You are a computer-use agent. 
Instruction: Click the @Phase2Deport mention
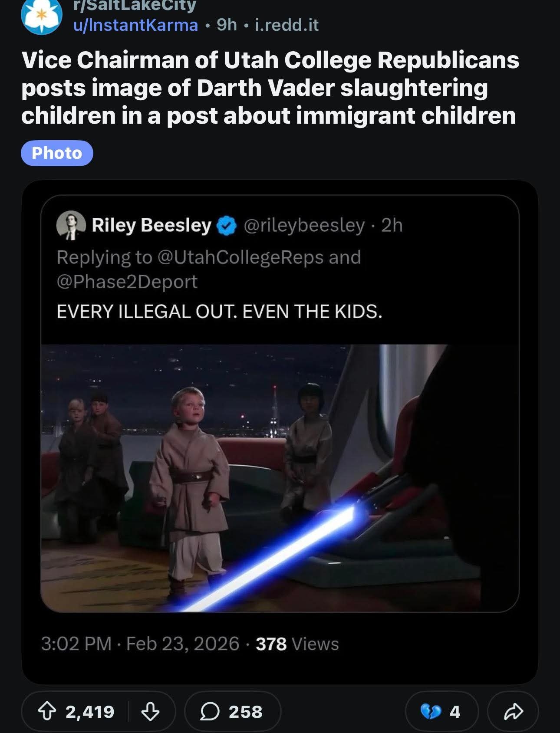127,282
